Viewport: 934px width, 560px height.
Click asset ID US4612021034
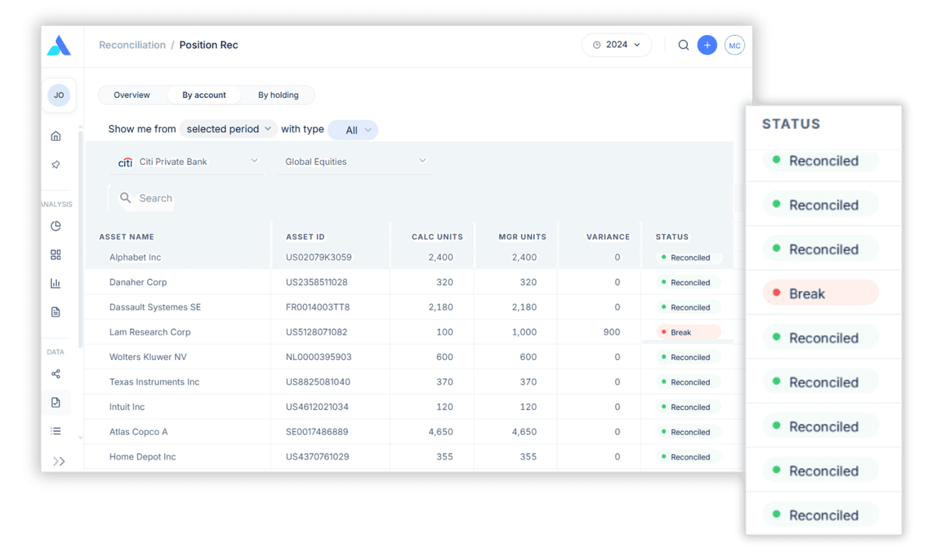pos(317,407)
